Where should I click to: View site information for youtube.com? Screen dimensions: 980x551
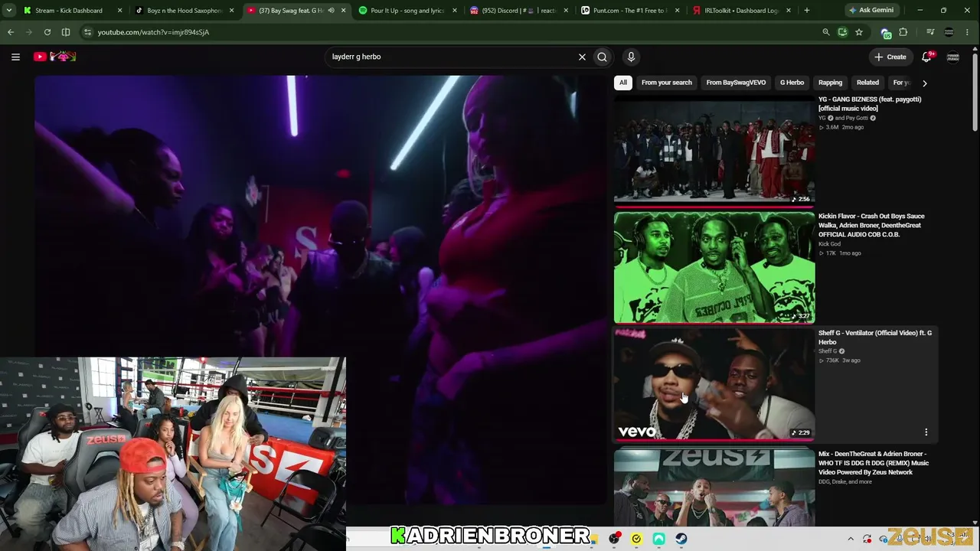click(x=87, y=32)
